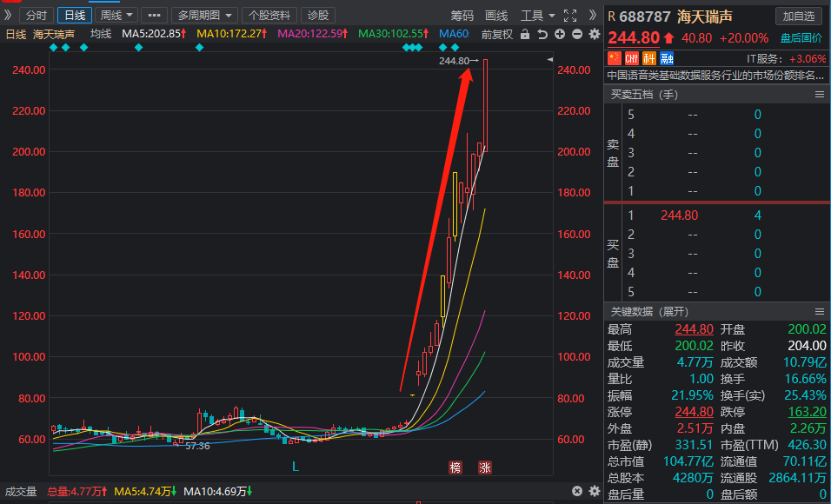Click the undo arrow icon in chart header
831x504 pixels.
tap(542, 35)
